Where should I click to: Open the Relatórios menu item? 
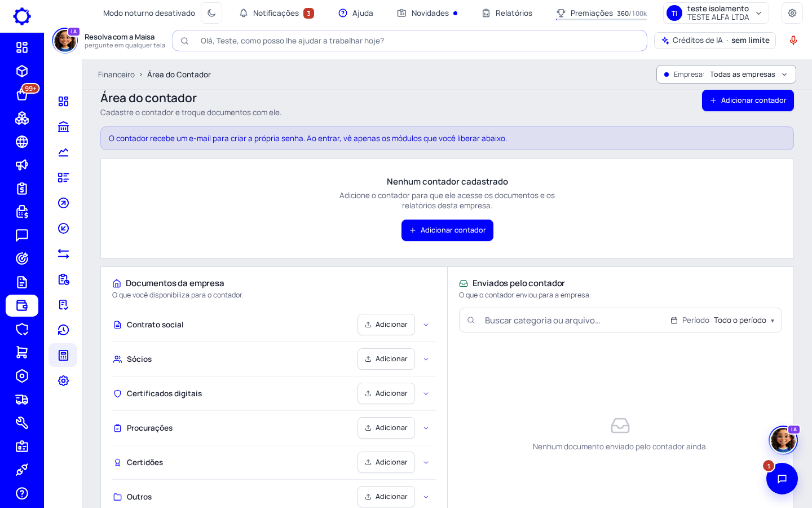point(507,13)
